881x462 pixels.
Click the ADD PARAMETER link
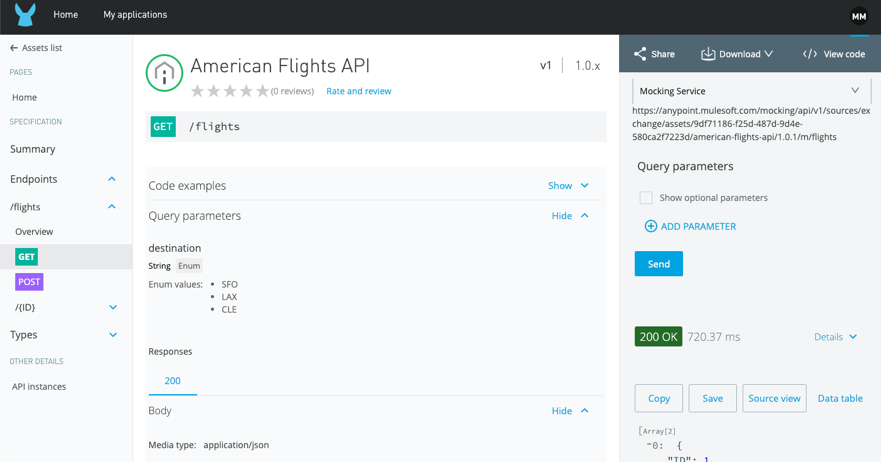point(698,226)
